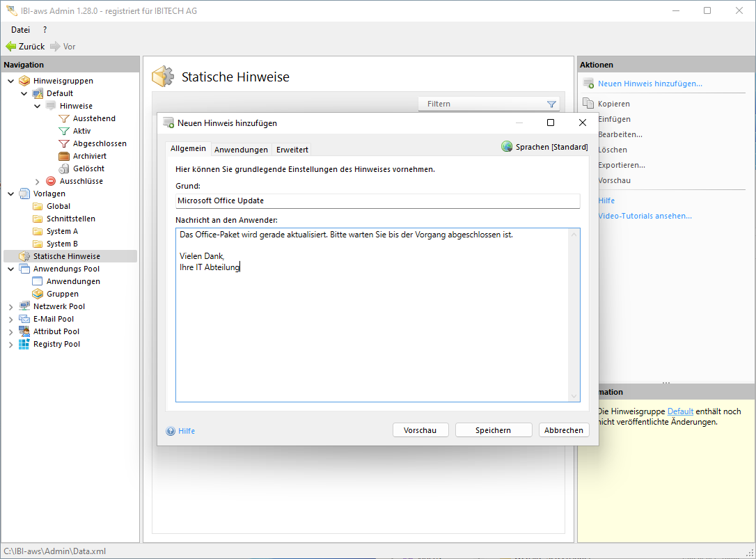Click the Filtern funnel icon
The image size is (756, 559).
click(551, 104)
